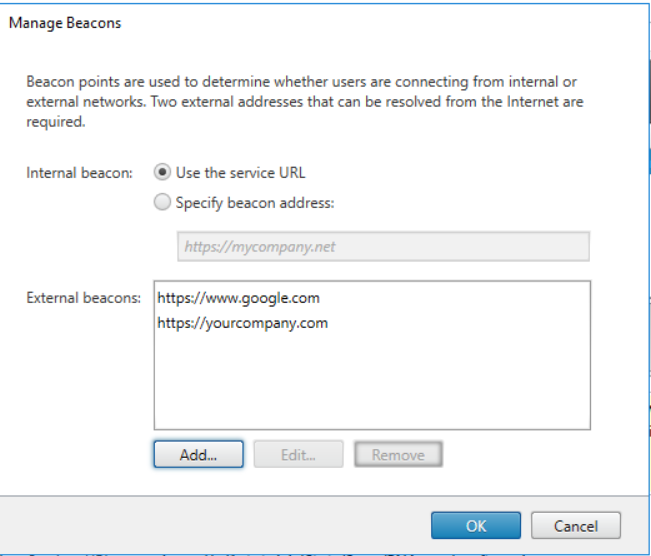Choose the "Specify beacon address" radio circle

point(164,202)
